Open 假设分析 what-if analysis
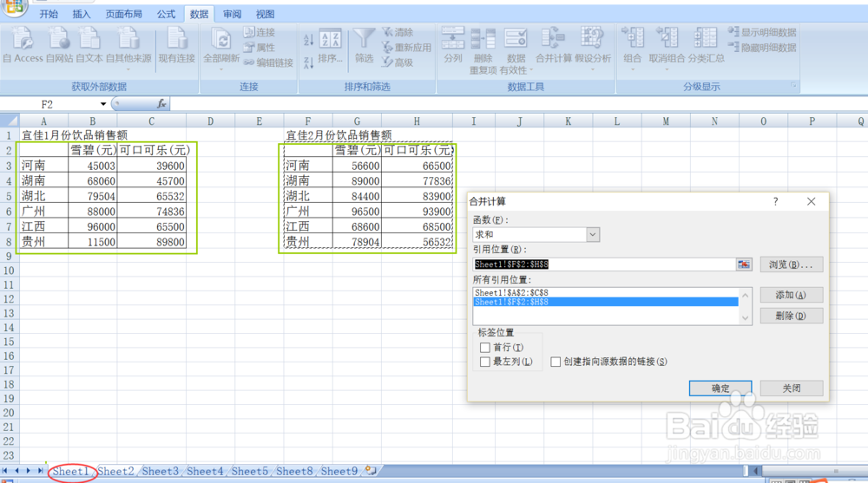Screen dimensions: 868x483 (x=592, y=48)
